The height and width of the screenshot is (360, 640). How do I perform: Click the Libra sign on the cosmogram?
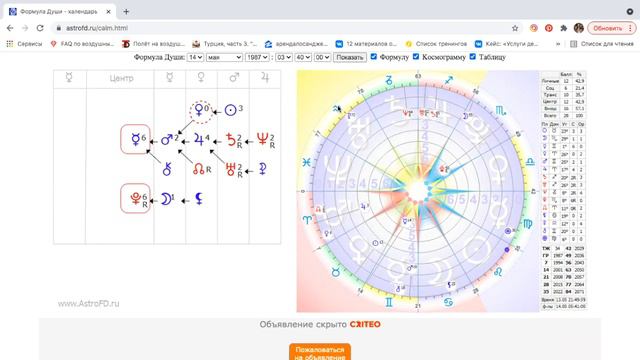(530, 162)
